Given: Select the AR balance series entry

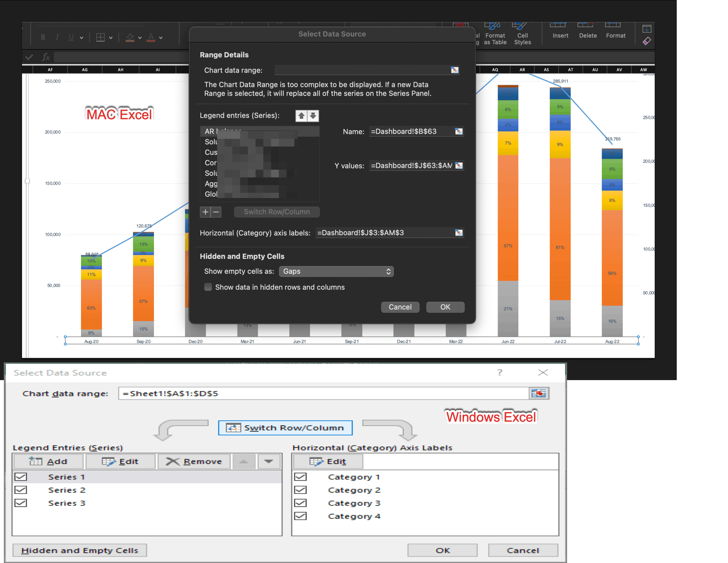Looking at the screenshot, I should 260,131.
